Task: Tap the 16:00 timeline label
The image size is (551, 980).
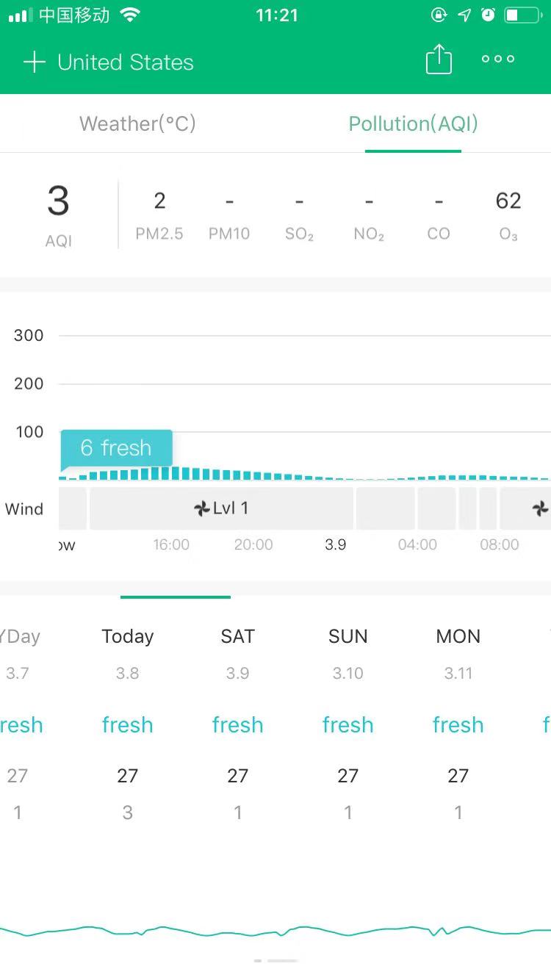Action: 171,544
